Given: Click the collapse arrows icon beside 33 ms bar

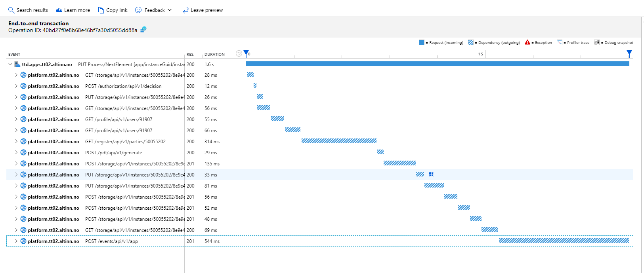Looking at the screenshot, I should (x=431, y=174).
